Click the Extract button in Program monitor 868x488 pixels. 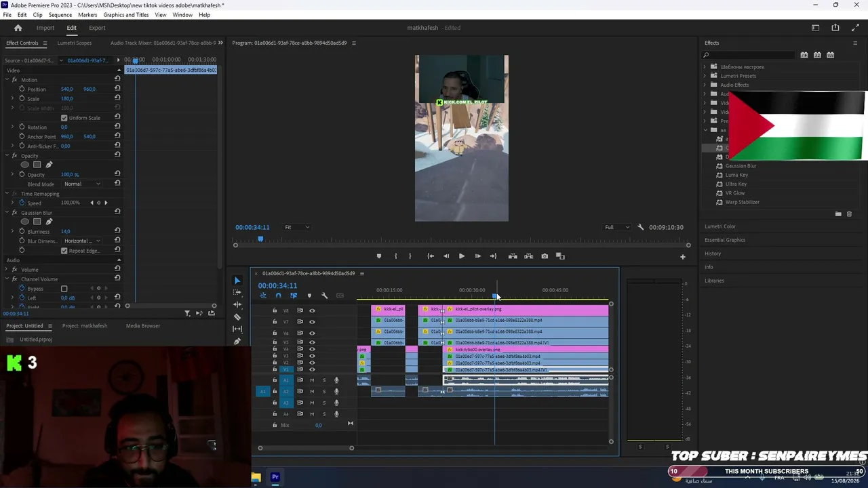528,256
